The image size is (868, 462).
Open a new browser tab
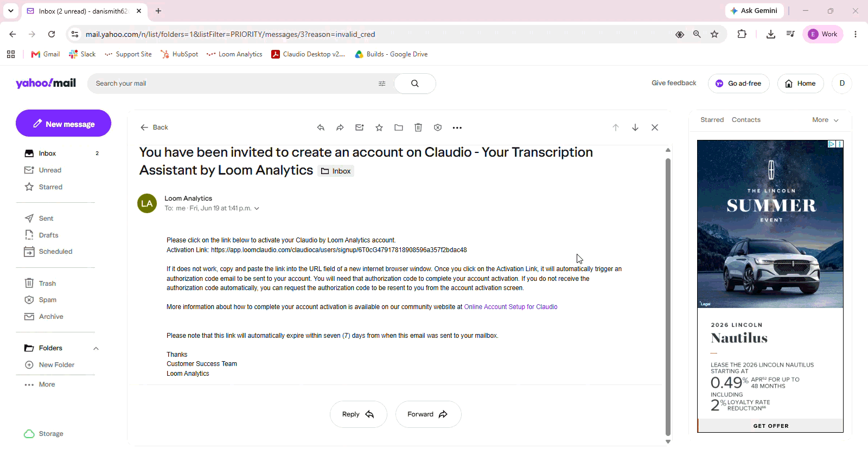coord(158,11)
